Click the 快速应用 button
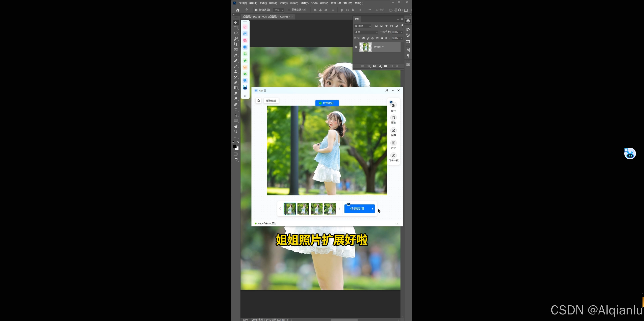Image resolution: width=644 pixels, height=321 pixels. [x=357, y=209]
